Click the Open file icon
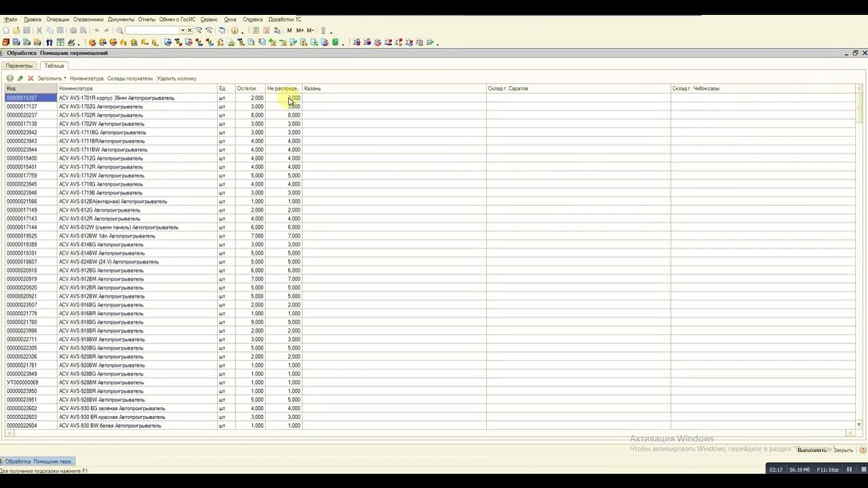This screenshot has height=488, width=868. point(16,30)
